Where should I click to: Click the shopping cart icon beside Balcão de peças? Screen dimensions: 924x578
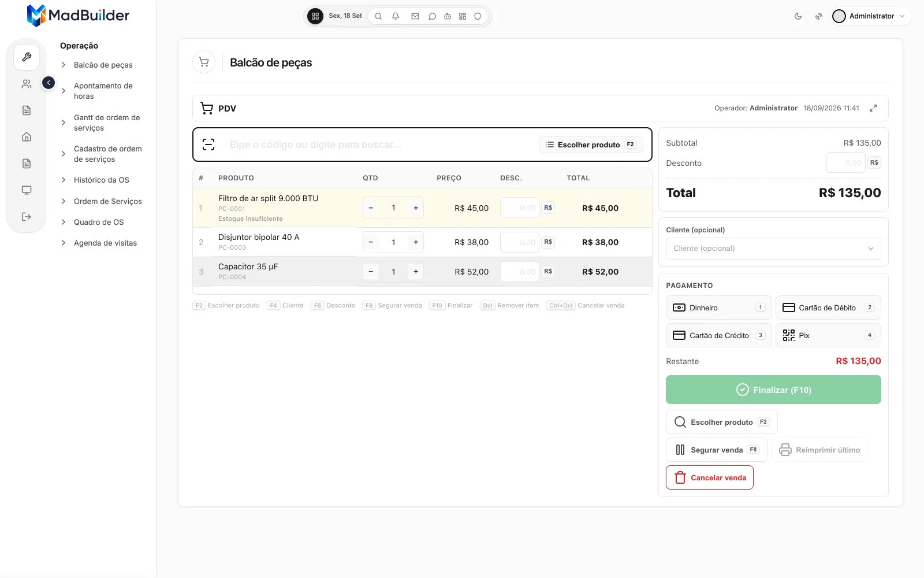pyautogui.click(x=204, y=62)
